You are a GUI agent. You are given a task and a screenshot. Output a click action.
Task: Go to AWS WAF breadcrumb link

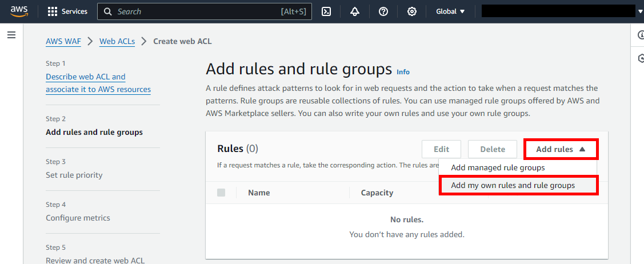pos(63,41)
